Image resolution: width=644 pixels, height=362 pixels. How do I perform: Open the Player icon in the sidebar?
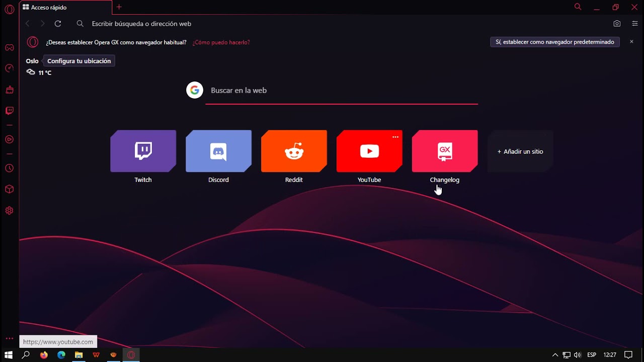[x=9, y=139]
